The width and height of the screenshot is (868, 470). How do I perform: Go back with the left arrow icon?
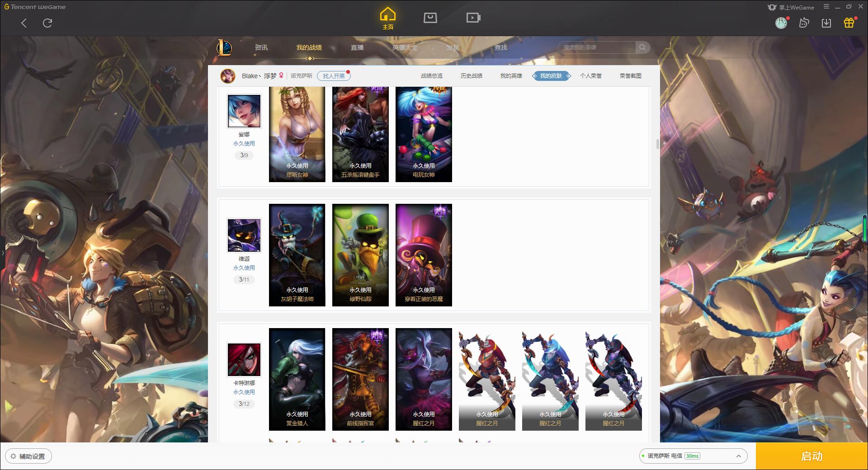click(x=24, y=23)
